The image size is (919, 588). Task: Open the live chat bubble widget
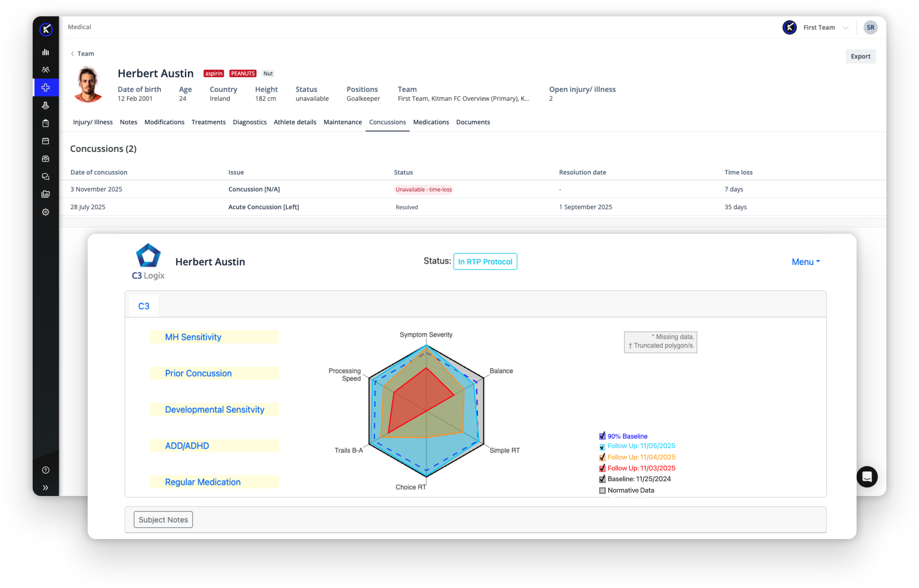867,477
